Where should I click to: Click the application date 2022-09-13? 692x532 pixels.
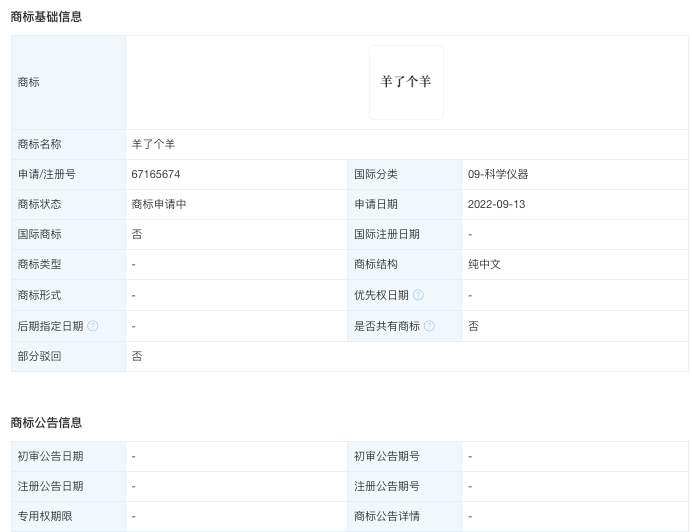point(496,204)
